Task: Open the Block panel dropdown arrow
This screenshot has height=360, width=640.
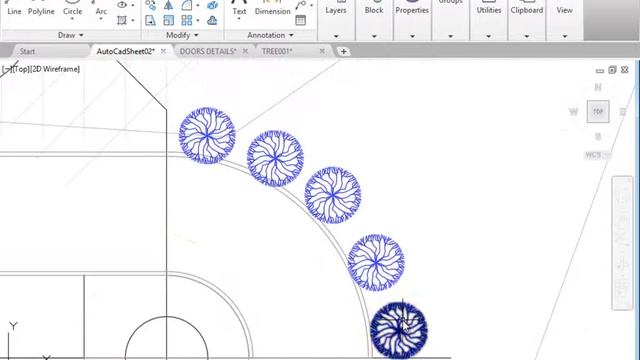Action: tap(374, 36)
